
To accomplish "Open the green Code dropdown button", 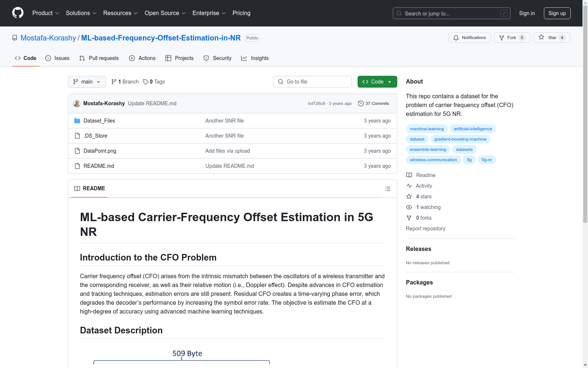I will 377,82.
